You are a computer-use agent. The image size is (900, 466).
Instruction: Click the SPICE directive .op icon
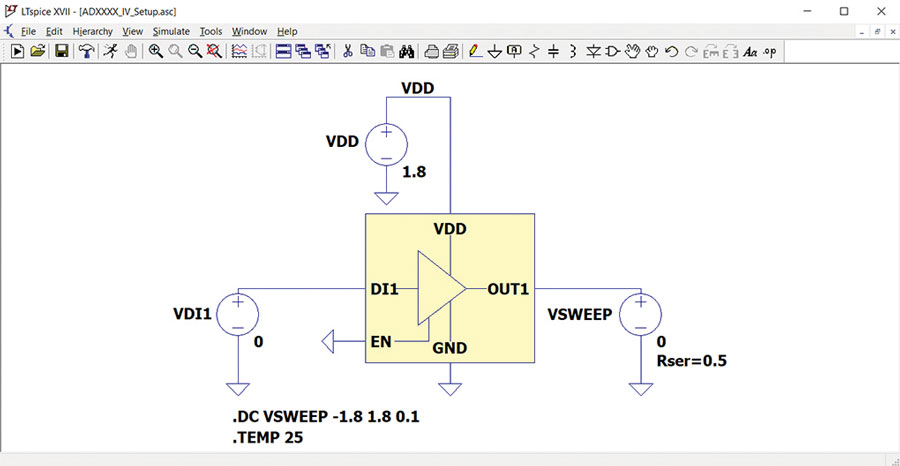(770, 52)
